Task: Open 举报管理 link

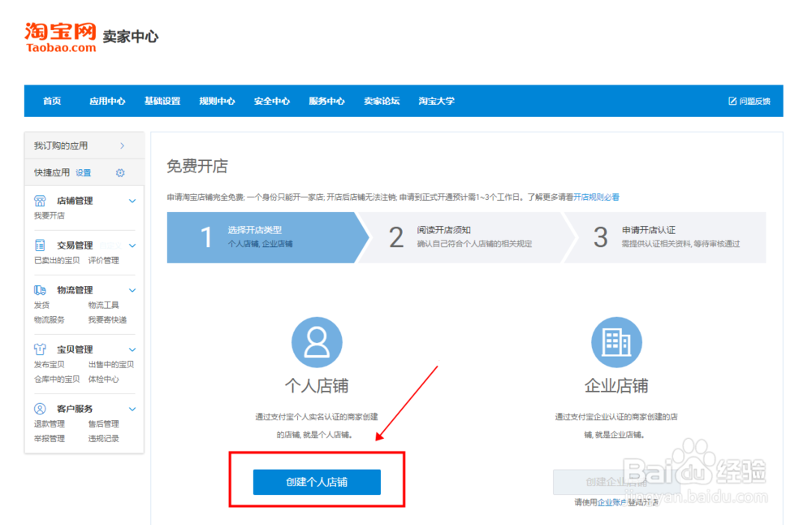Action: pyautogui.click(x=50, y=439)
